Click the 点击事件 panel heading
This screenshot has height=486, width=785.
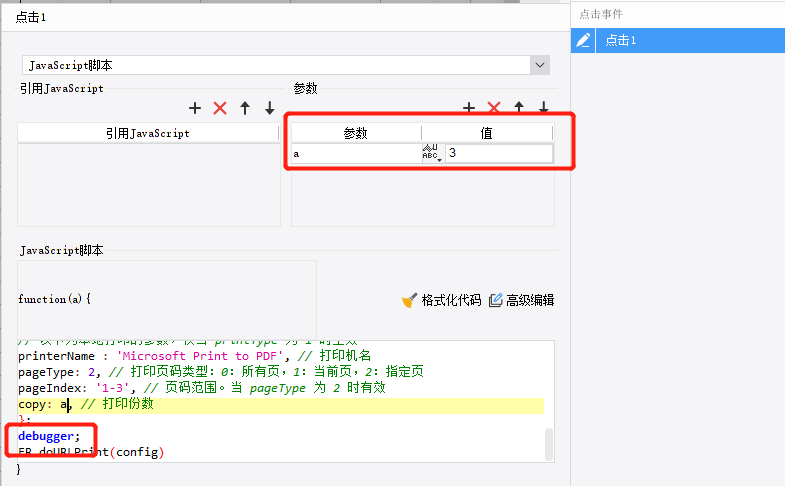click(601, 15)
